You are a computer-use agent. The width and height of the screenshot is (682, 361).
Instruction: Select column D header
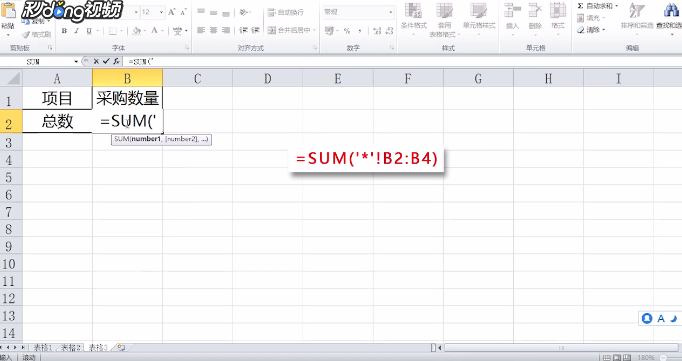point(267,78)
